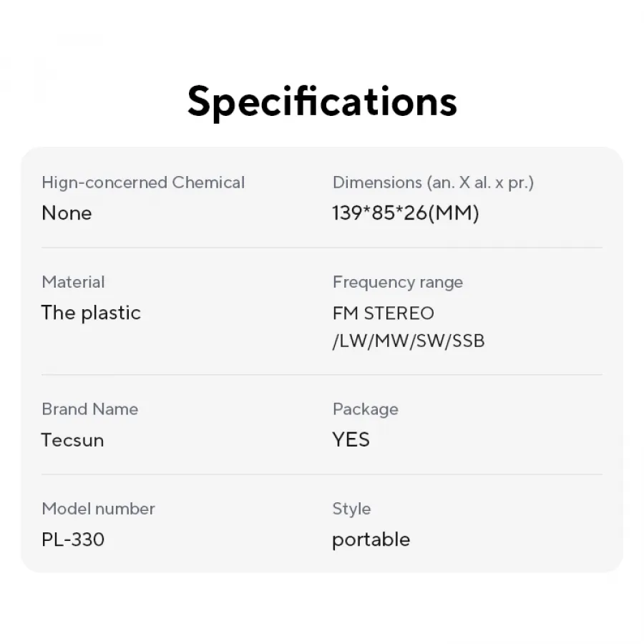Click the None chemical value
This screenshot has width=644, height=644.
coord(67,213)
